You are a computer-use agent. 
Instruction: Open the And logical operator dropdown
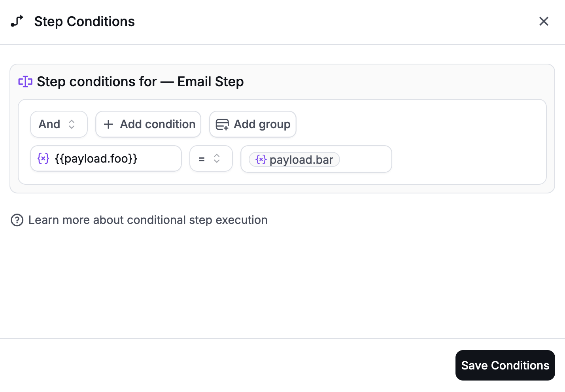59,124
